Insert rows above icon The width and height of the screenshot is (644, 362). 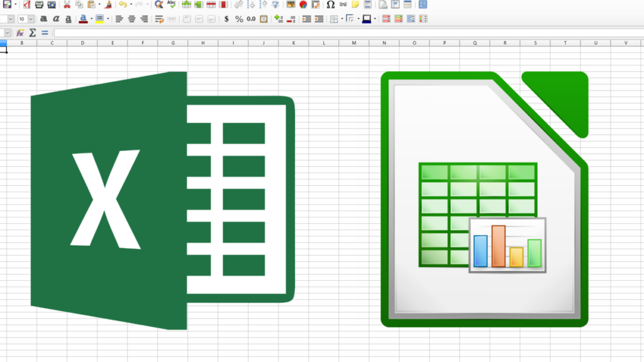pos(186,4)
